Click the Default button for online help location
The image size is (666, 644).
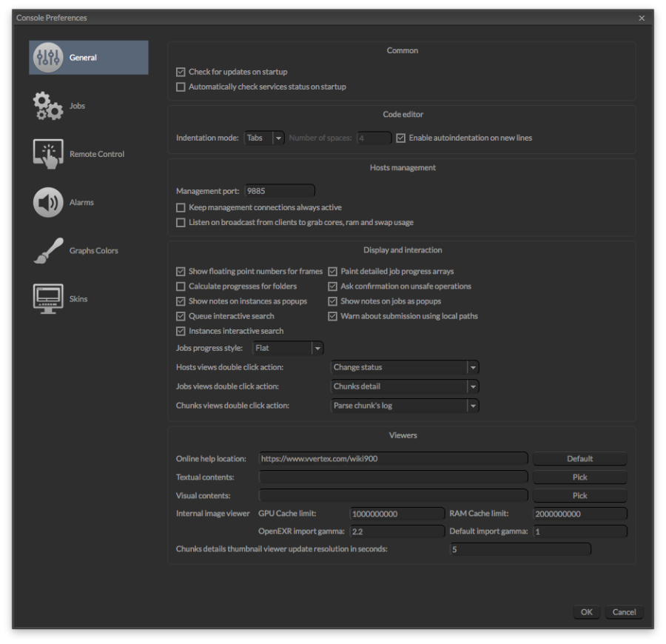[x=579, y=458]
